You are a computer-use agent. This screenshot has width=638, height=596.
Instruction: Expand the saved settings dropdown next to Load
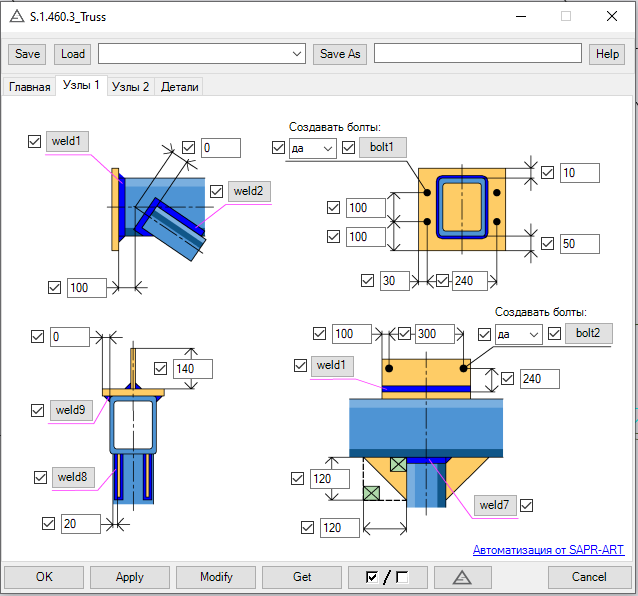[297, 54]
